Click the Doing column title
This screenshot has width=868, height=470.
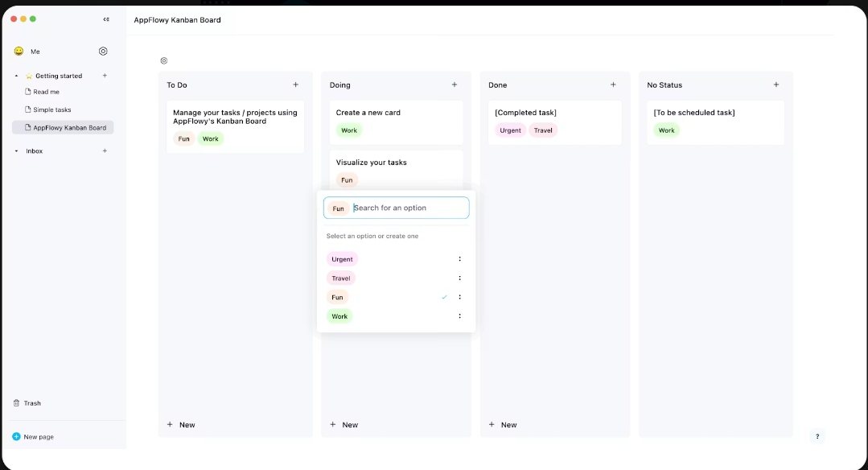coord(340,85)
